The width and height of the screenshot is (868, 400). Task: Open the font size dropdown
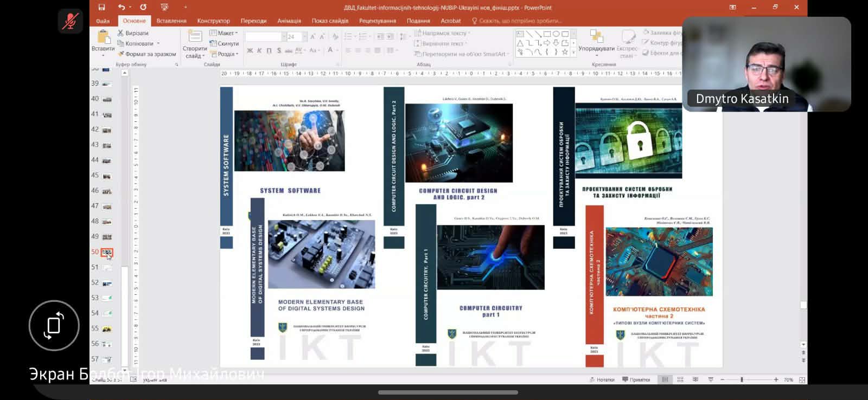click(304, 37)
